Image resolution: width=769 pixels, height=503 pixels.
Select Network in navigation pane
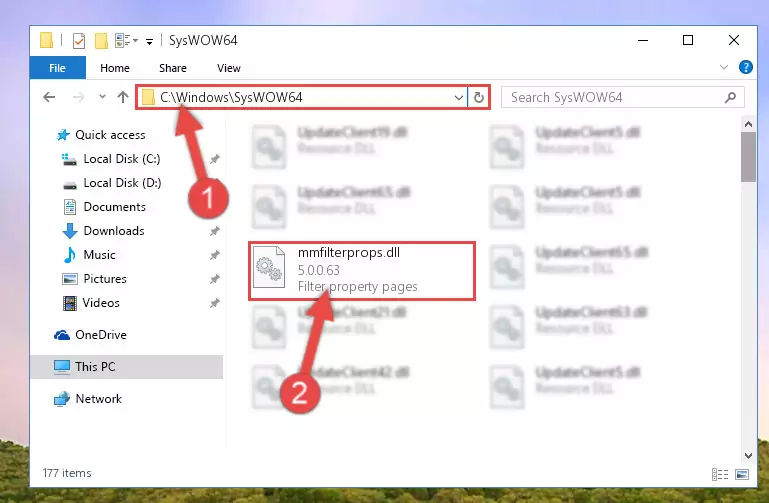pyautogui.click(x=99, y=399)
